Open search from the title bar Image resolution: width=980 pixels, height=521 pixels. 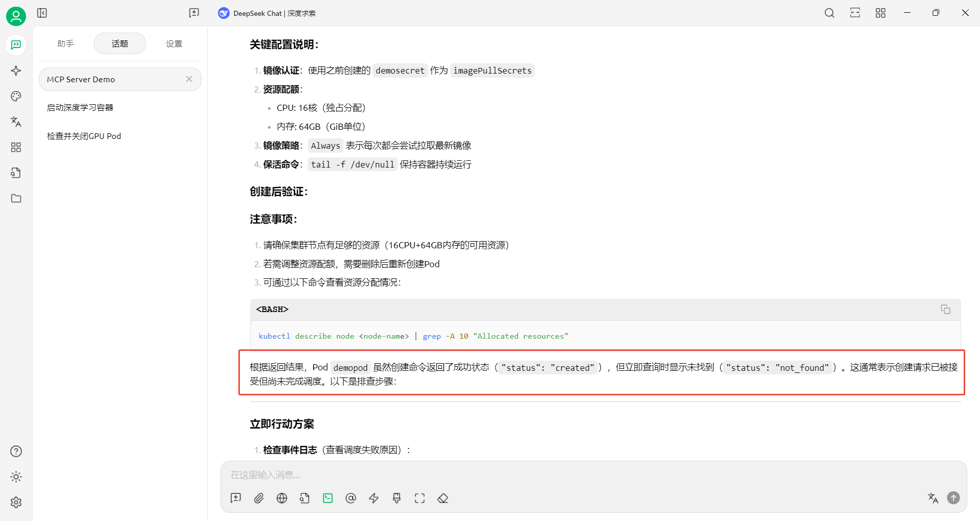[x=829, y=13]
